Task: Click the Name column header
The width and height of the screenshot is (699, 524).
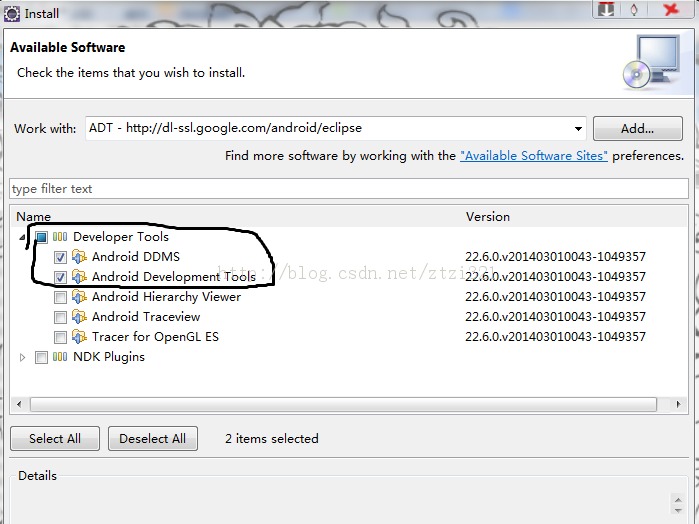Action: pyautogui.click(x=33, y=217)
